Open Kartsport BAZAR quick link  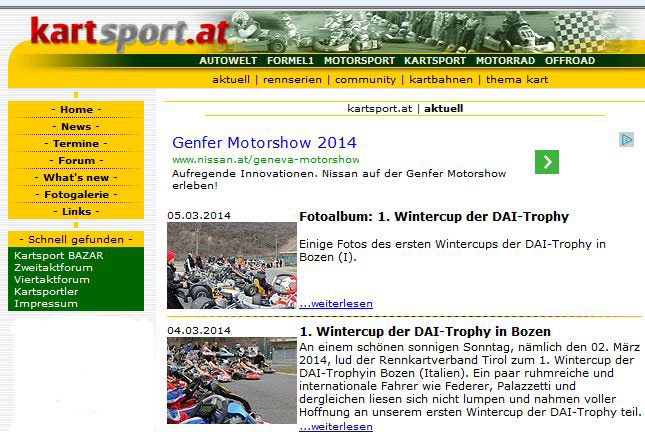pyautogui.click(x=58, y=255)
